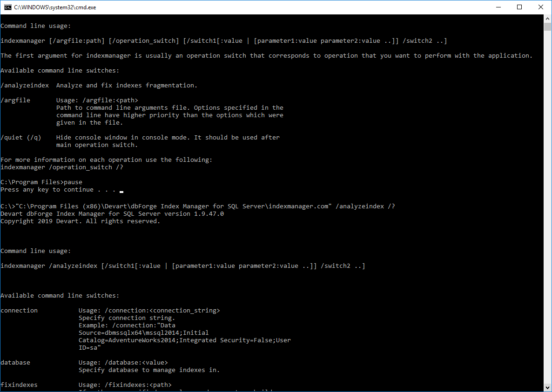The height and width of the screenshot is (392, 552).
Task: Click the scrollbar up arrow
Action: pyautogui.click(x=548, y=19)
